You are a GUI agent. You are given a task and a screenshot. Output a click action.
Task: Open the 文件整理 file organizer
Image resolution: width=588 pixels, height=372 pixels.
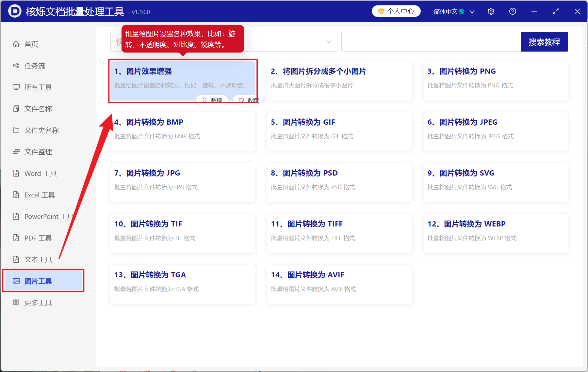click(38, 151)
